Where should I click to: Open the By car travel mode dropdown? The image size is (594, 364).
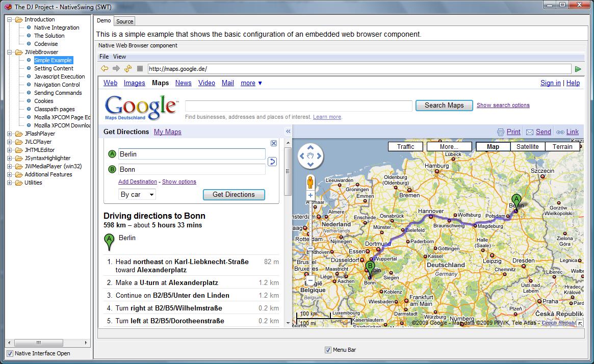click(137, 194)
